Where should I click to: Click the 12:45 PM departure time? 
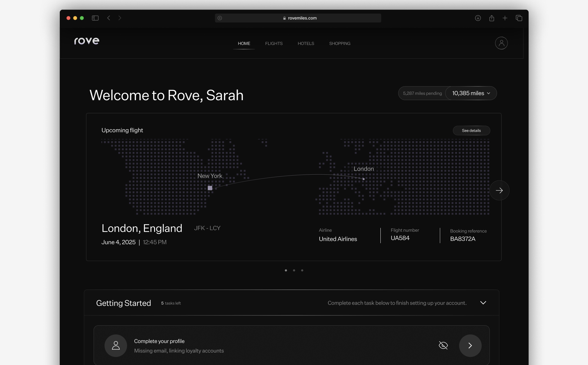155,242
